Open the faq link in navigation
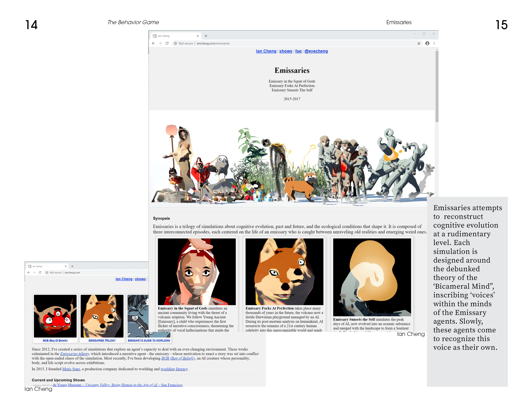The height and width of the screenshot is (411, 532). 298,51
